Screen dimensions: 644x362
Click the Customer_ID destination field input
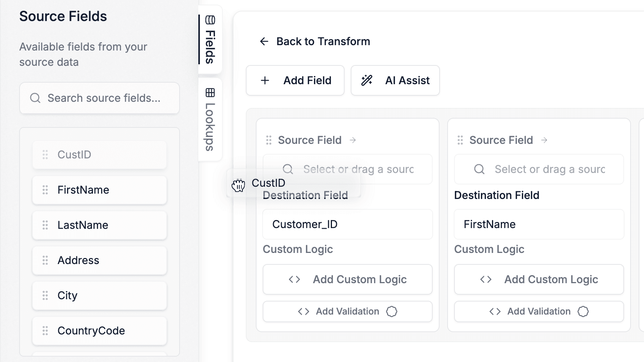[x=347, y=224]
